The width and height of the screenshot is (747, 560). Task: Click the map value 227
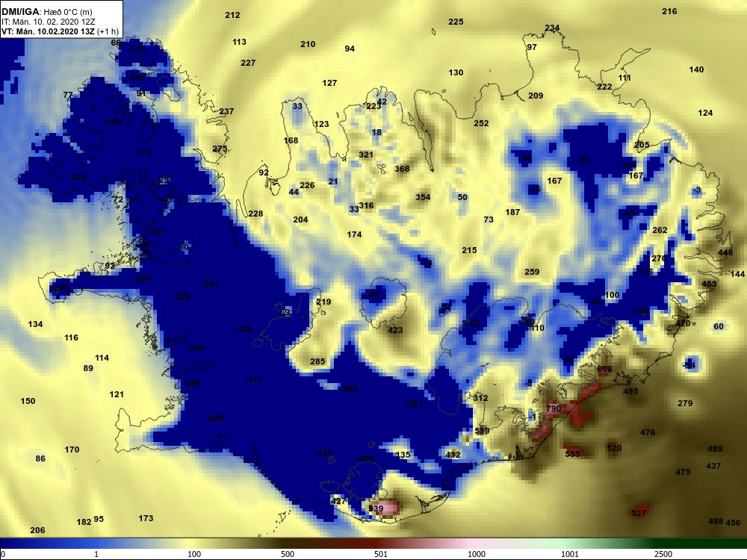coord(248,63)
